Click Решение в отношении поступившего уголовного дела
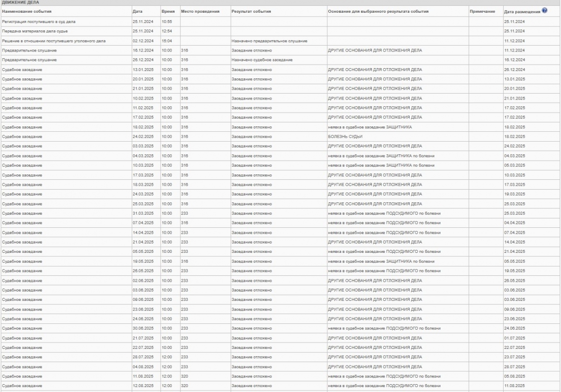The height and width of the screenshot is (392, 561). pyautogui.click(x=53, y=41)
